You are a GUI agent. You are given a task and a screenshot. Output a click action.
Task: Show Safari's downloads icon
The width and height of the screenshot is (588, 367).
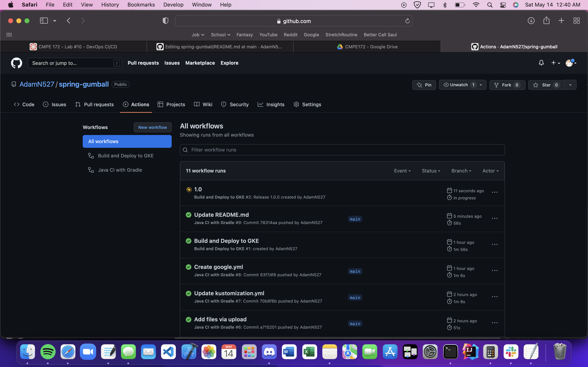pos(531,21)
